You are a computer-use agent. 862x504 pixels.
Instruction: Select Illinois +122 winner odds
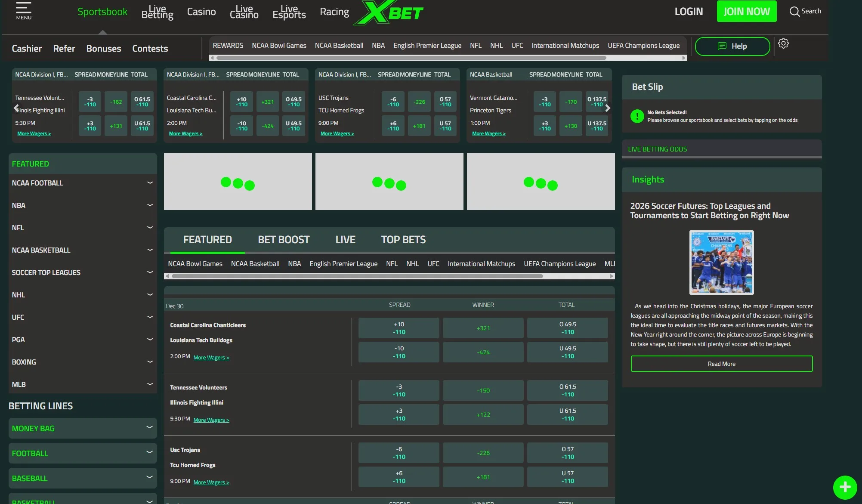tap(483, 414)
